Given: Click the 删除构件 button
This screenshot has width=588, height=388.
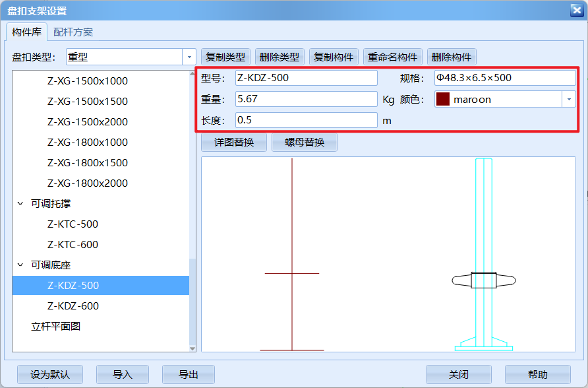Looking at the screenshot, I should [452, 57].
